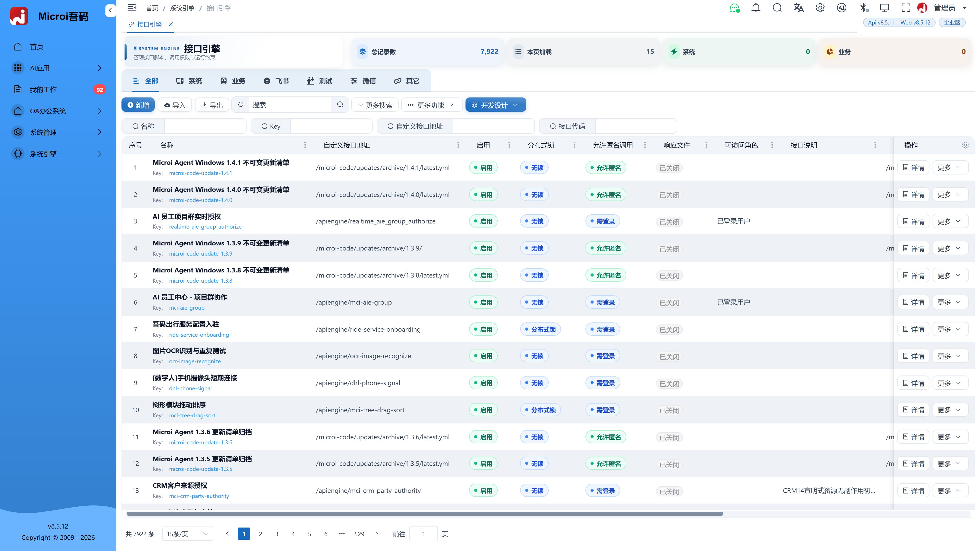The image size is (980, 551).
Task: Open 我的工作 in sidebar
Action: tap(58, 89)
